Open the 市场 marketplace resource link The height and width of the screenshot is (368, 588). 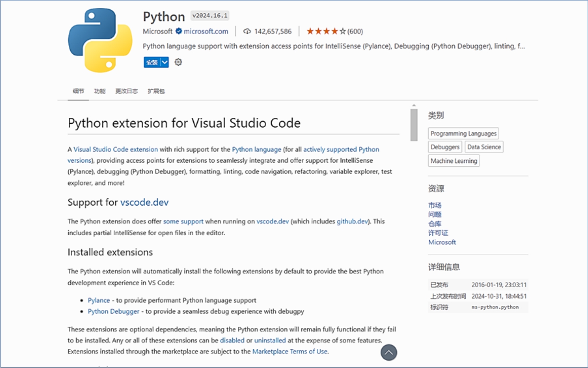435,205
